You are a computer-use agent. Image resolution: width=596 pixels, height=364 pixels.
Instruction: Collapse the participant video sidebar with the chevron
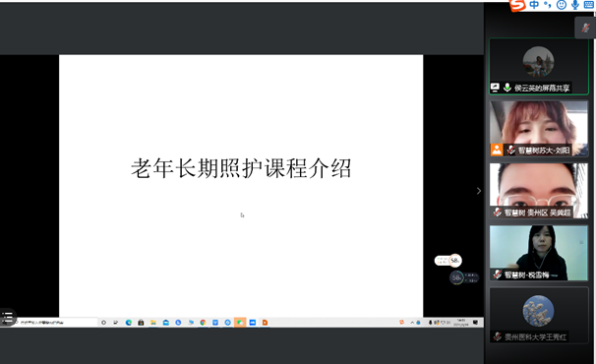(479, 191)
